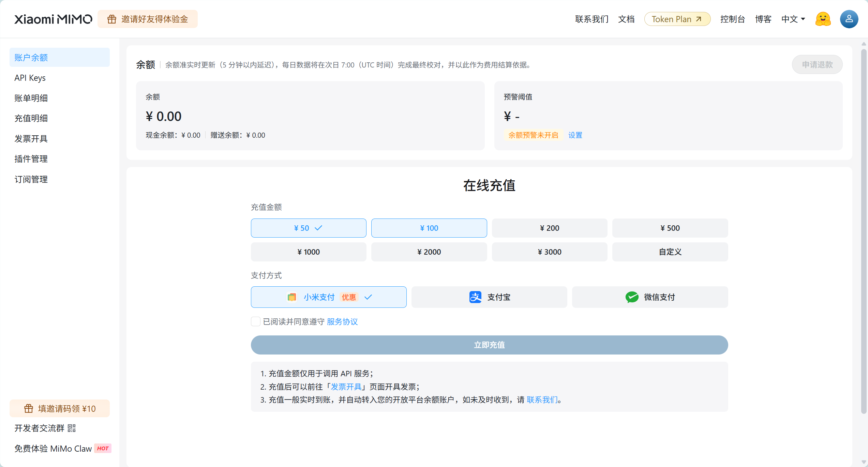
Task: Tick the 已阅读并同意遵守 agreement checkbox
Action: [256, 321]
